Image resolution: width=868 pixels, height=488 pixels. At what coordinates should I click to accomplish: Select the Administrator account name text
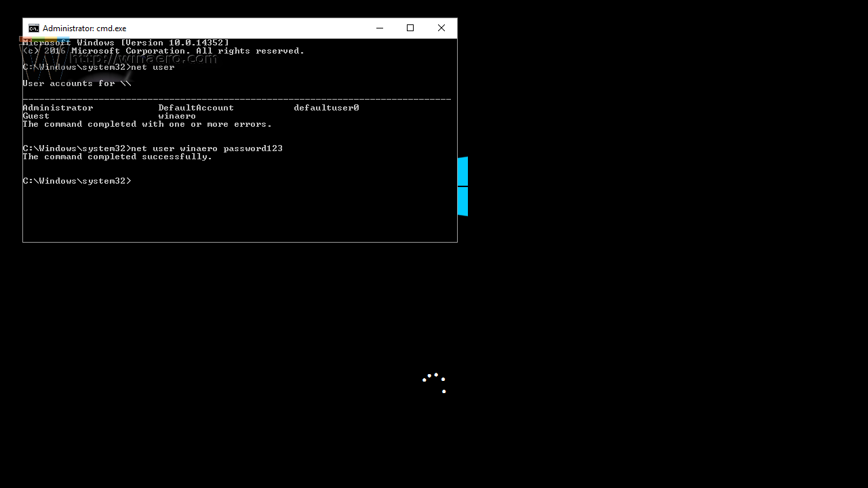(x=58, y=107)
